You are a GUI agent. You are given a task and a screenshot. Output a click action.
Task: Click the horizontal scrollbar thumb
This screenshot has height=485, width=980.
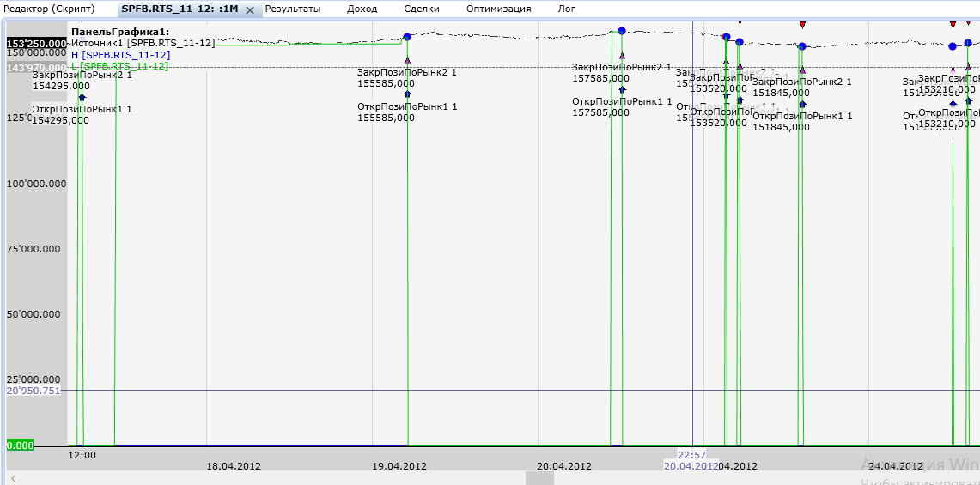(x=539, y=479)
